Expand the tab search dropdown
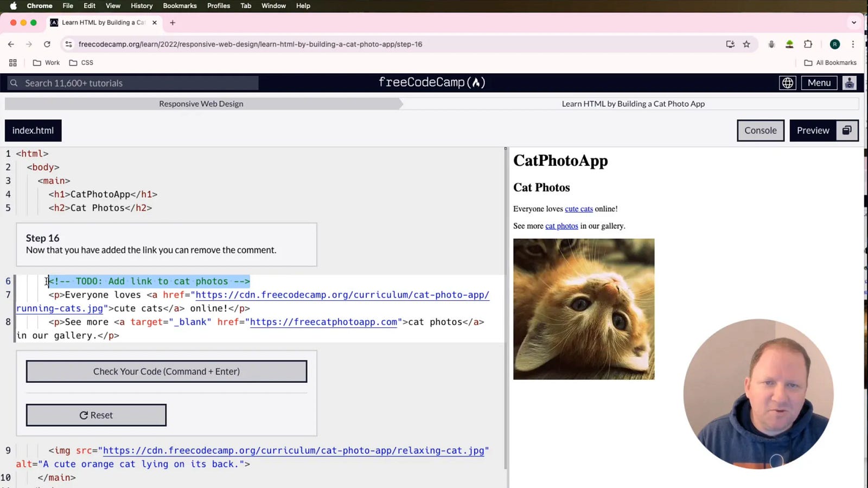This screenshot has width=868, height=488. coord(854,23)
